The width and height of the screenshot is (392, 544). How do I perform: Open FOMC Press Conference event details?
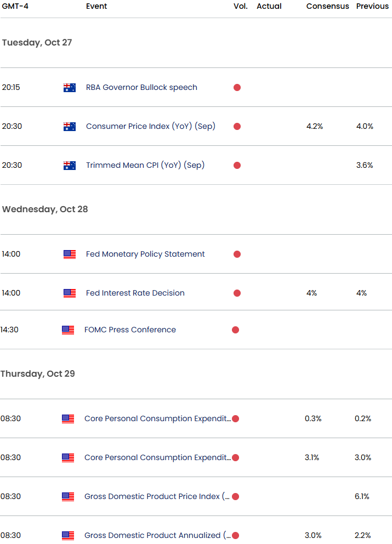(x=130, y=330)
